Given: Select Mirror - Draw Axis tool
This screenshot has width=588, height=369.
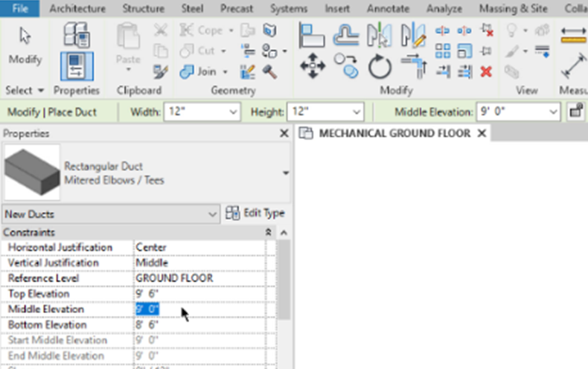Looking at the screenshot, I should click(x=413, y=36).
